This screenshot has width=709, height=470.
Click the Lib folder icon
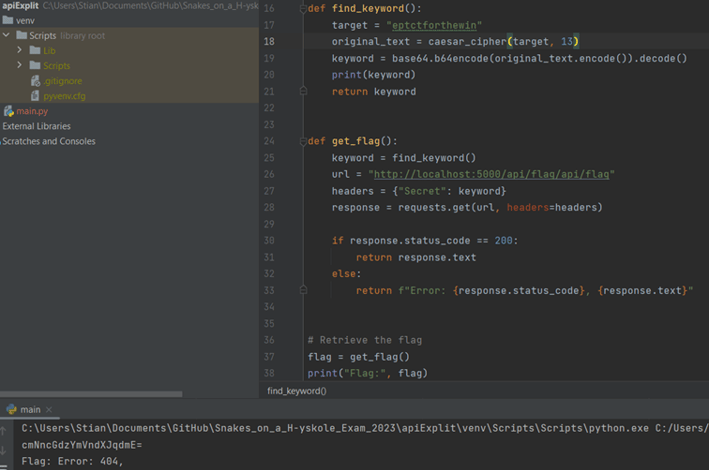(x=35, y=50)
